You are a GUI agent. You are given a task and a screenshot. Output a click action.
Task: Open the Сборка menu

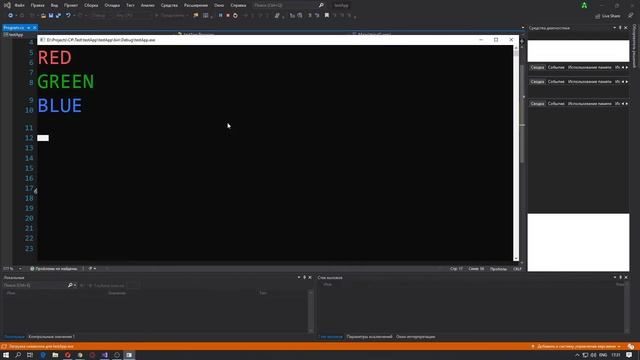(x=91, y=5)
